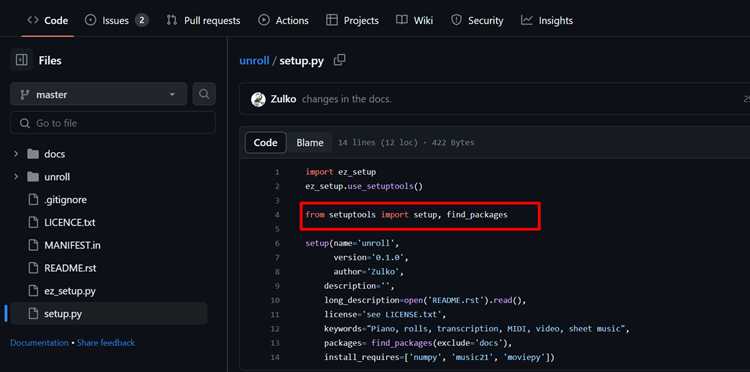Image resolution: width=750 pixels, height=372 pixels.
Task: Switch to the Code view button
Action: tap(265, 142)
